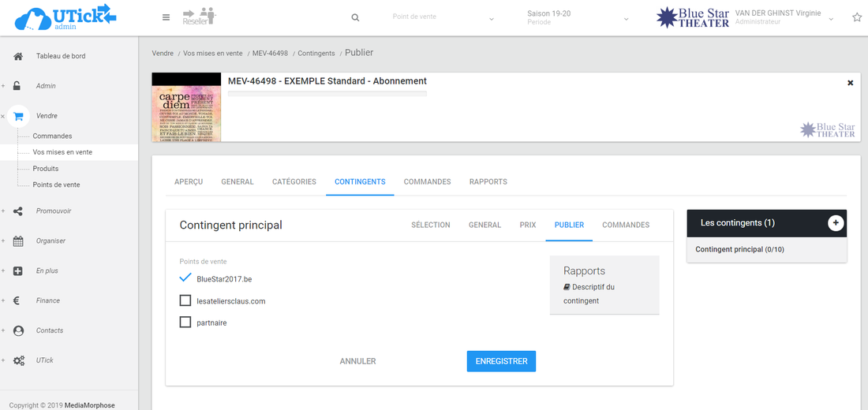Click the Reseller icon in header
Screen dimensions: 868x410
click(x=199, y=17)
